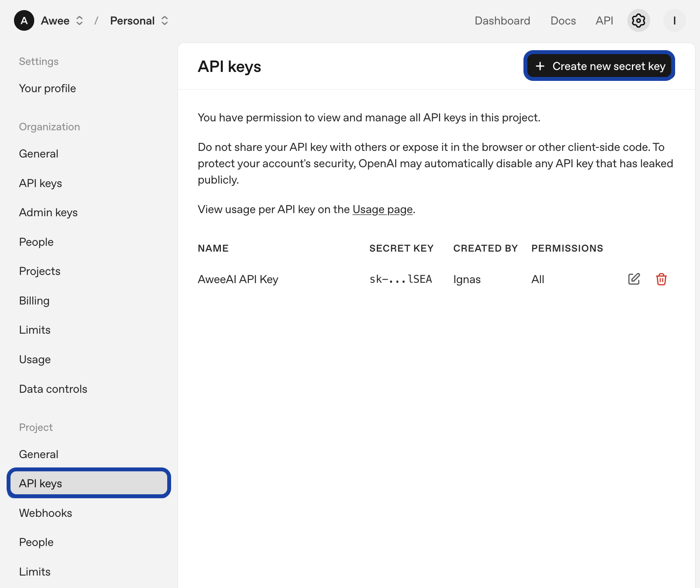Open API in the top navigation

pos(604,21)
